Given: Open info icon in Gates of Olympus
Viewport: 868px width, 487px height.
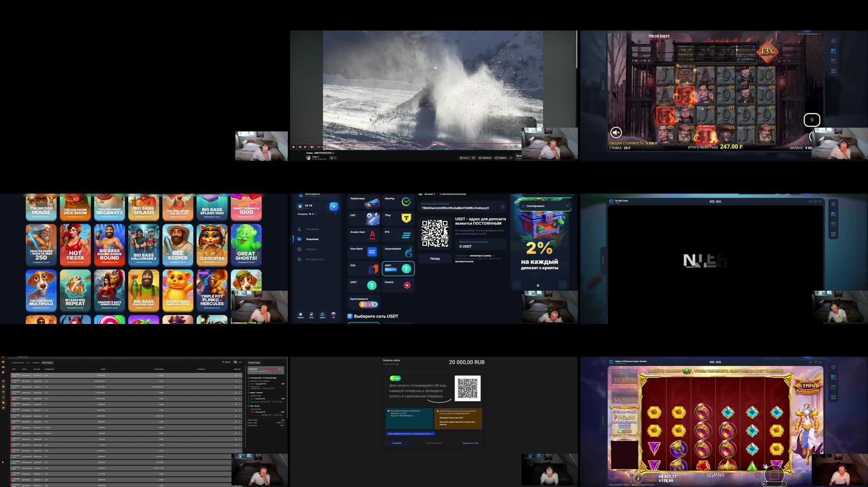Looking at the screenshot, I should [x=638, y=478].
